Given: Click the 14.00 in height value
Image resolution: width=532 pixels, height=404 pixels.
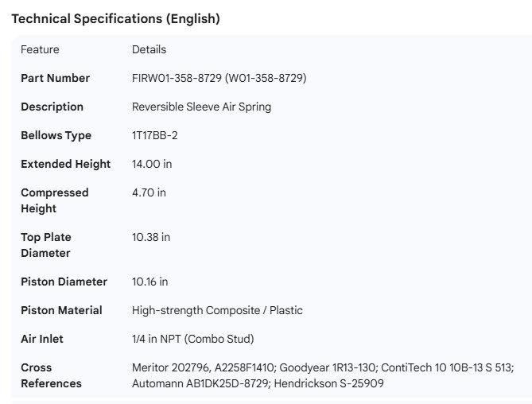Looking at the screenshot, I should coord(152,164).
